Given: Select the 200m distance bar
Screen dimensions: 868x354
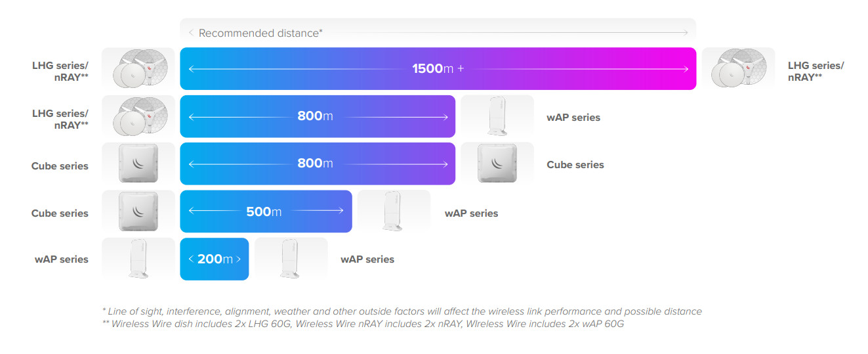Looking at the screenshot, I should 215,259.
